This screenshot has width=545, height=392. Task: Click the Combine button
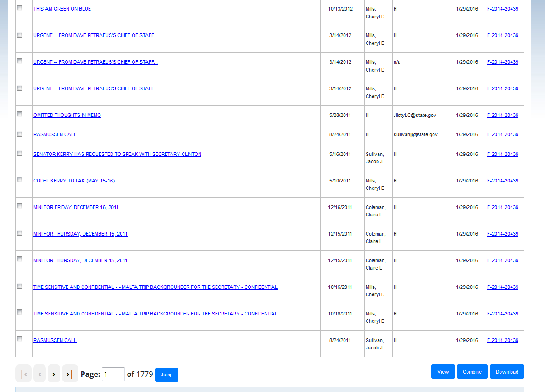[472, 371]
